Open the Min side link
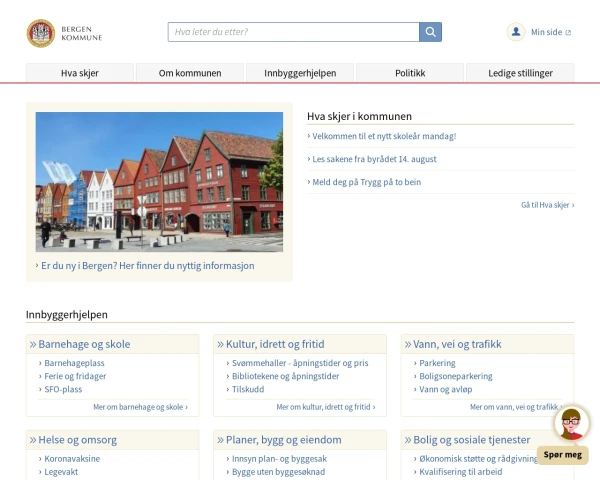This screenshot has height=480, width=600. 551,32
